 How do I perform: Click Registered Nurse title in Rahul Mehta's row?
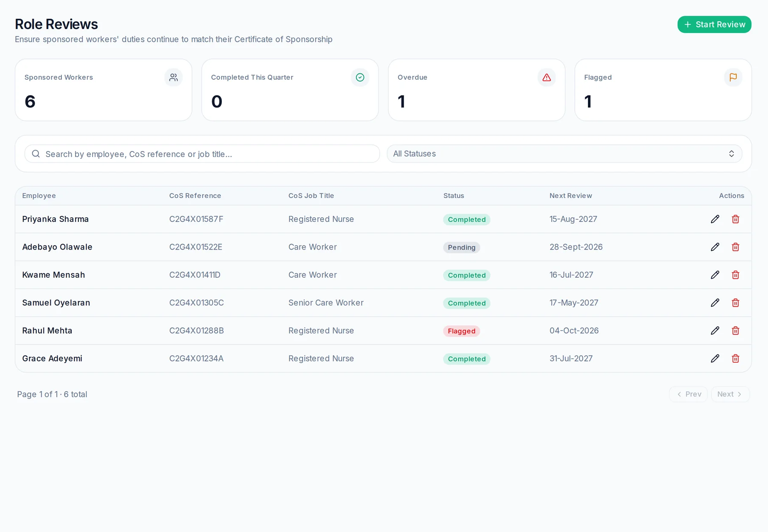coord(321,331)
